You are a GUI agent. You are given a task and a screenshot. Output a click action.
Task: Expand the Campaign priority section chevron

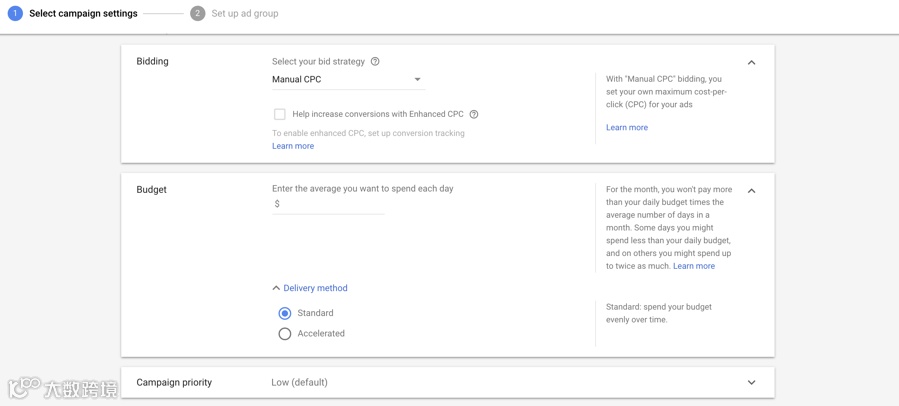(x=751, y=382)
